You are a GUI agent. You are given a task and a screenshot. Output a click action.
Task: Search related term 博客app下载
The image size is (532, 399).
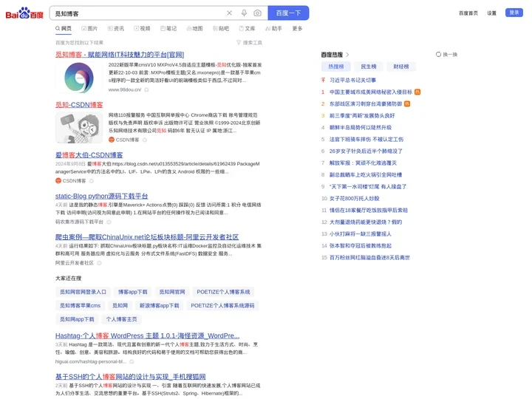(x=133, y=292)
